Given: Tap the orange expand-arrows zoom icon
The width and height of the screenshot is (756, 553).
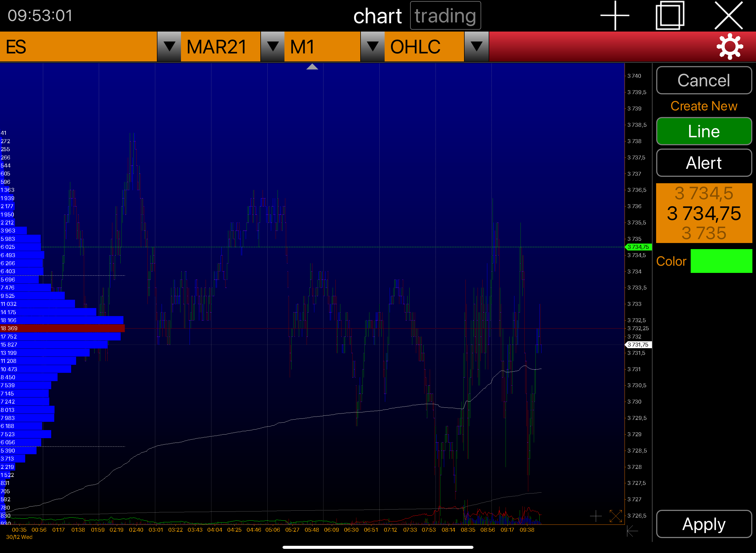Looking at the screenshot, I should coord(615,516).
